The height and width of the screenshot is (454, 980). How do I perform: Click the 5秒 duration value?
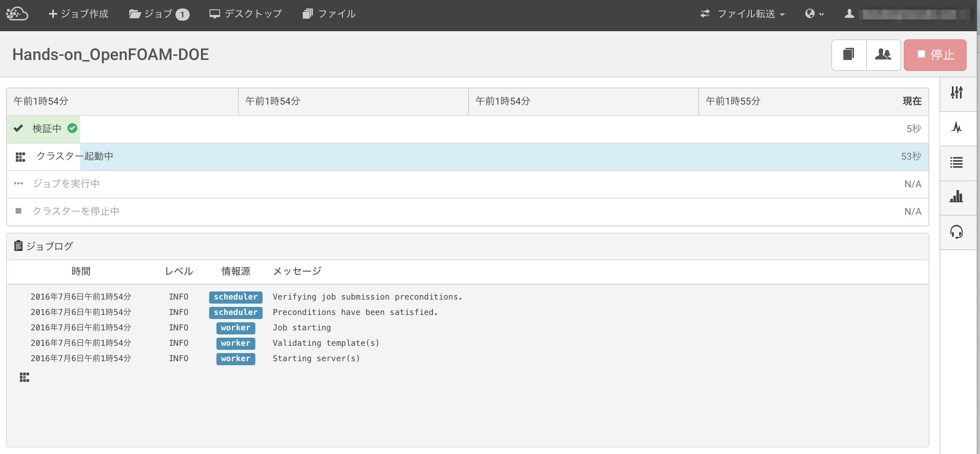914,129
